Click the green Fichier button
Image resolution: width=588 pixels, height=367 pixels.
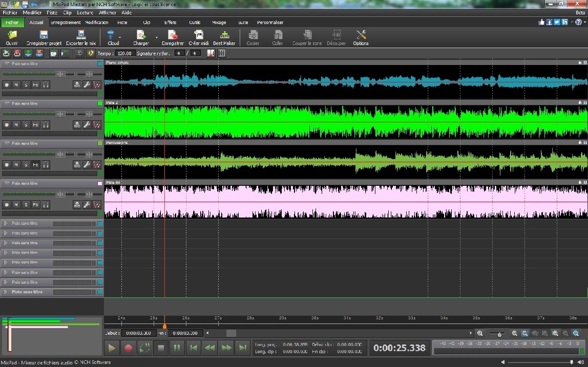12,23
